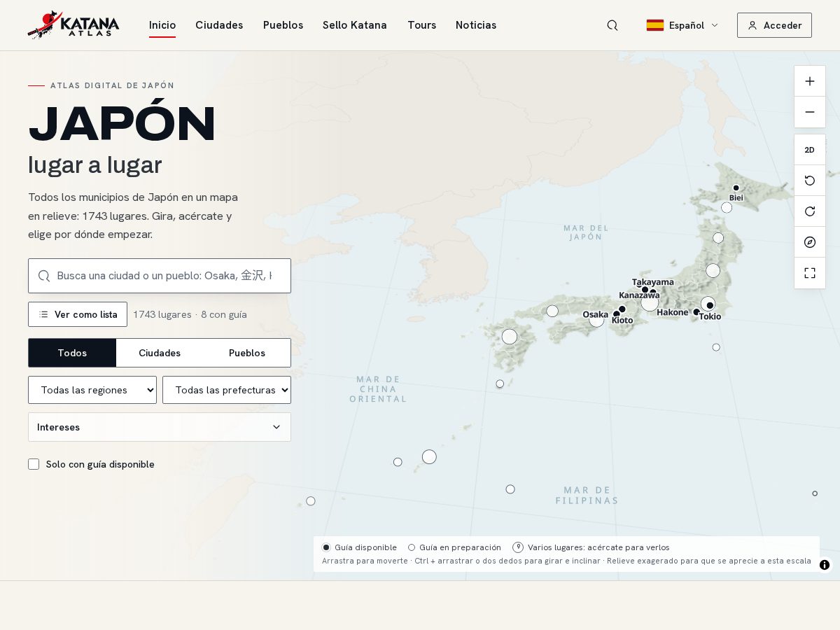Image resolution: width=840 pixels, height=630 pixels.
Task: Open the Todas las regiones dropdown
Action: (x=92, y=390)
